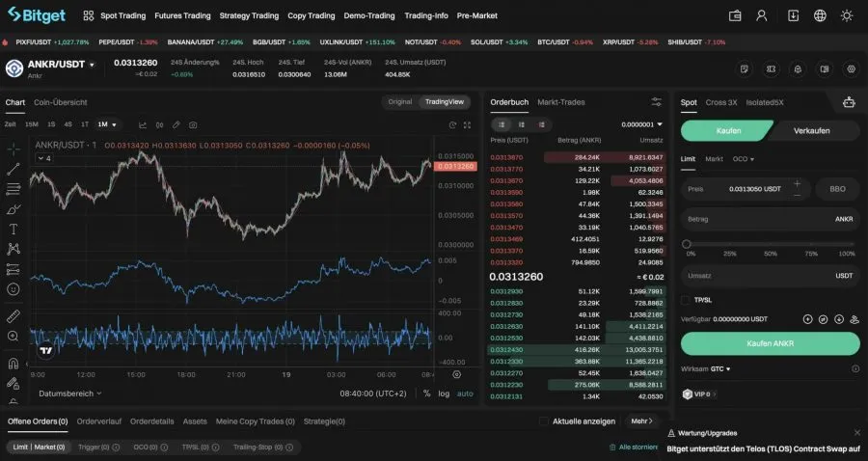The width and height of the screenshot is (868, 461).
Task: Open the 1M timeframe dropdown
Action: [x=107, y=124]
